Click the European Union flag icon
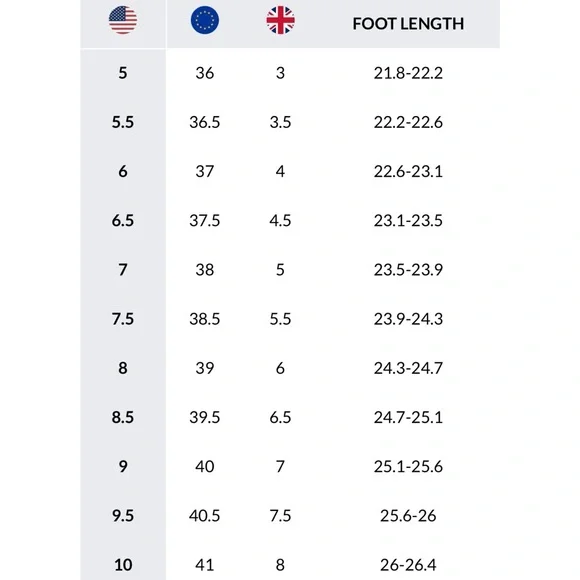Image resolution: width=580 pixels, height=580 pixels. click(x=205, y=20)
